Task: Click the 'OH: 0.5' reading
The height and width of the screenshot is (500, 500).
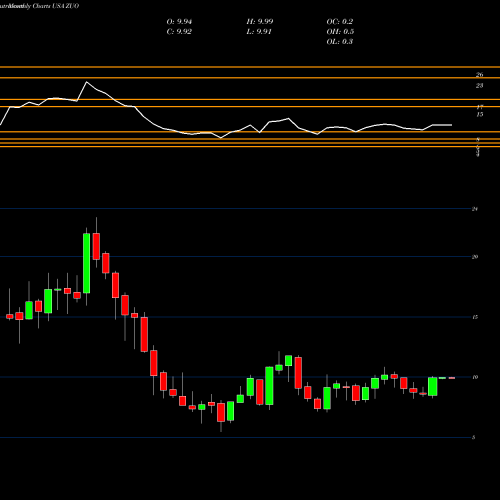Action: tap(340, 32)
